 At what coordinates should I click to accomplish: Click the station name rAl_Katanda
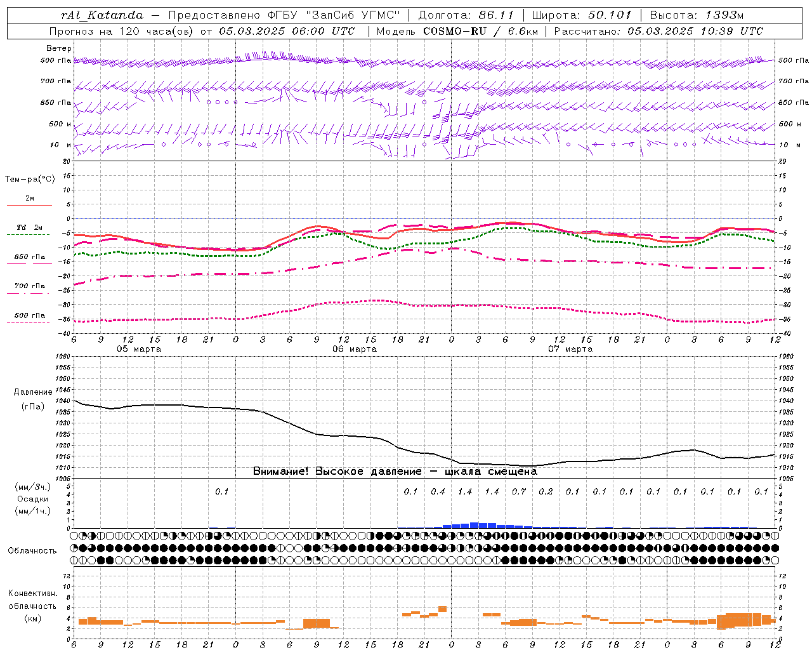coord(102,15)
